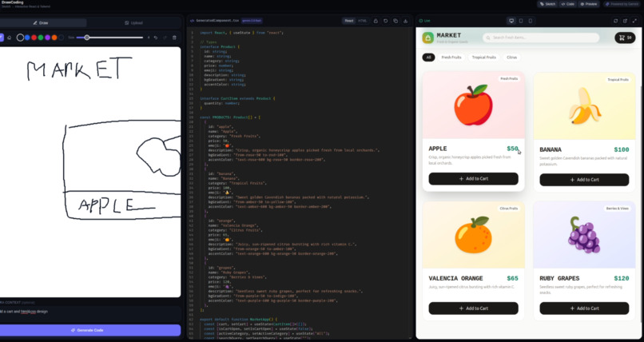The width and height of the screenshot is (644, 342).
Task: Select the eraser tool
Action: pyautogui.click(x=10, y=38)
